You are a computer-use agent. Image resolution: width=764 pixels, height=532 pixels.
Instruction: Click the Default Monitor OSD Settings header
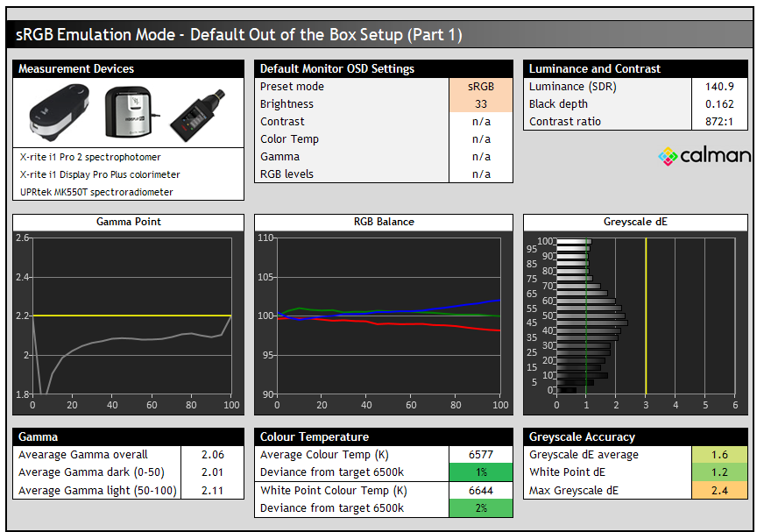tap(384, 68)
